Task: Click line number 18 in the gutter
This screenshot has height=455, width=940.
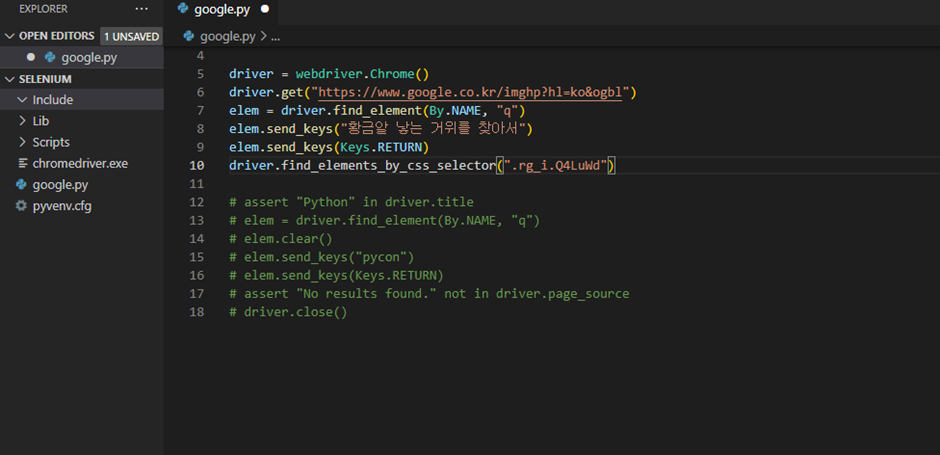Action: [197, 312]
